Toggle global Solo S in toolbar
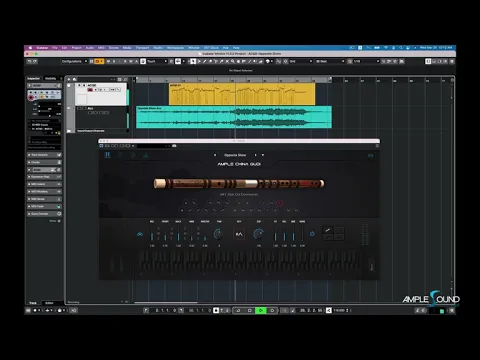 coord(114,61)
